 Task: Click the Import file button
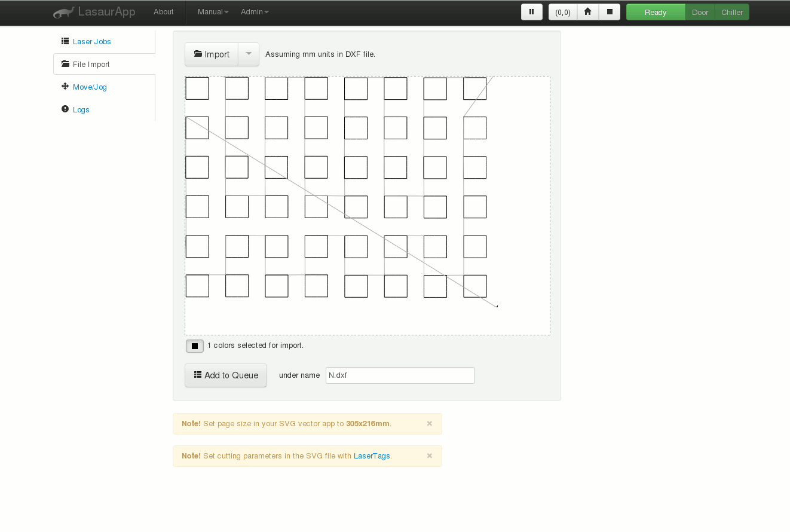tap(212, 54)
